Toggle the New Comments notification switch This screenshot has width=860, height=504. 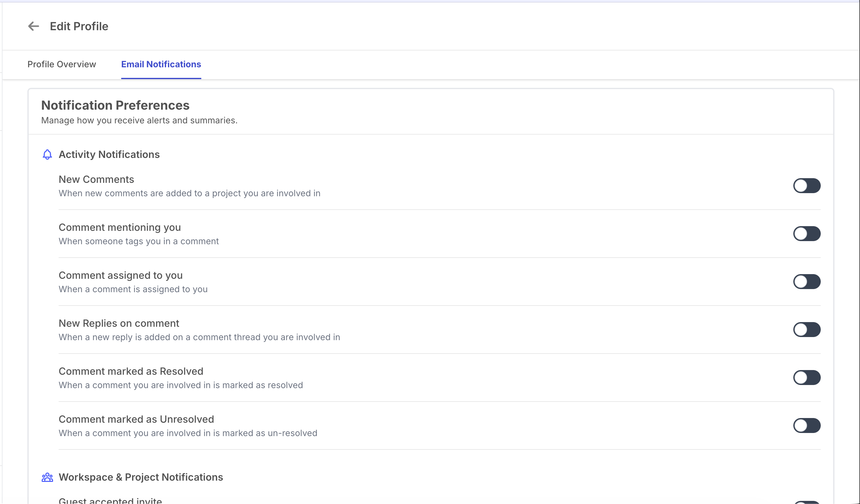point(806,186)
